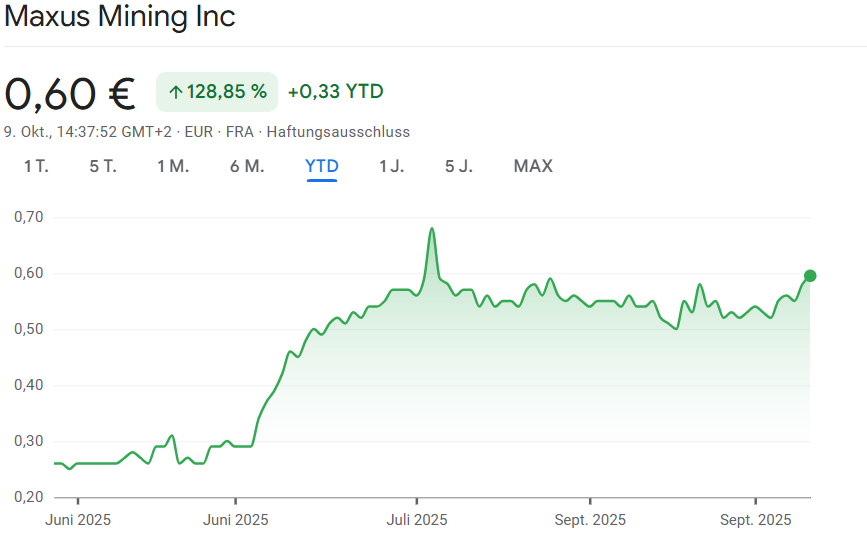Show the MAX price history
This screenshot has height=533, width=867.
[x=533, y=166]
